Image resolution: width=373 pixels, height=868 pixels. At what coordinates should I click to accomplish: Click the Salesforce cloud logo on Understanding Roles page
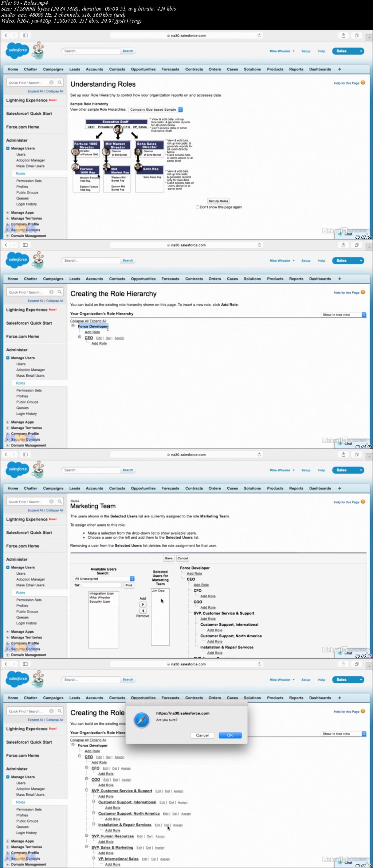(17, 50)
